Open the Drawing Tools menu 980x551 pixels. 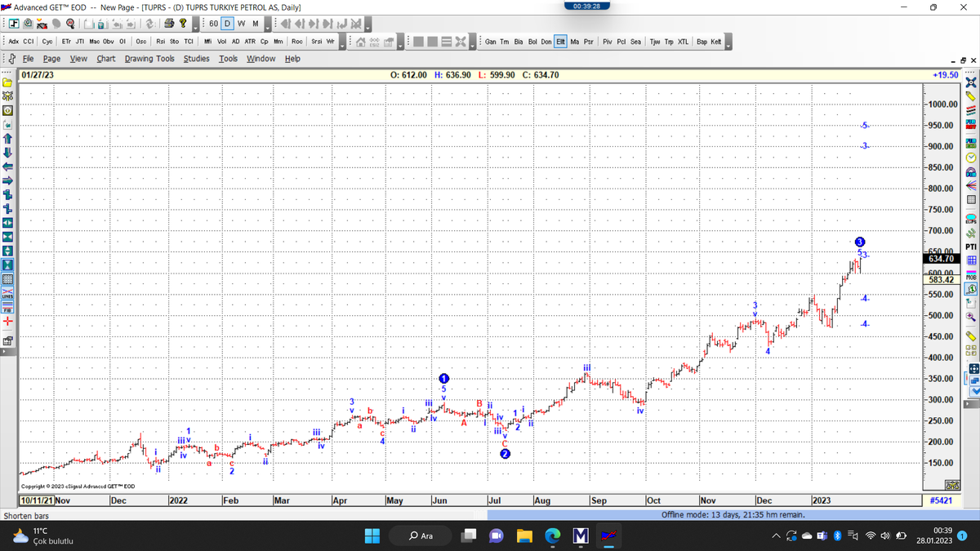149,59
